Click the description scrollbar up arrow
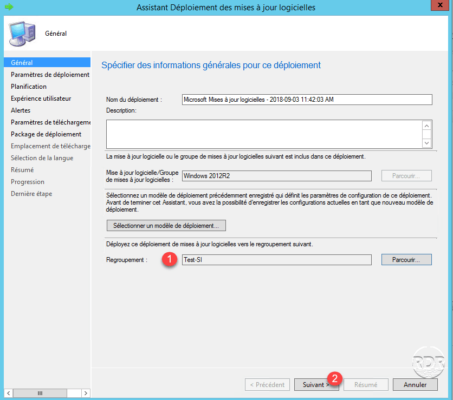This screenshot has width=453, height=400. (427, 125)
